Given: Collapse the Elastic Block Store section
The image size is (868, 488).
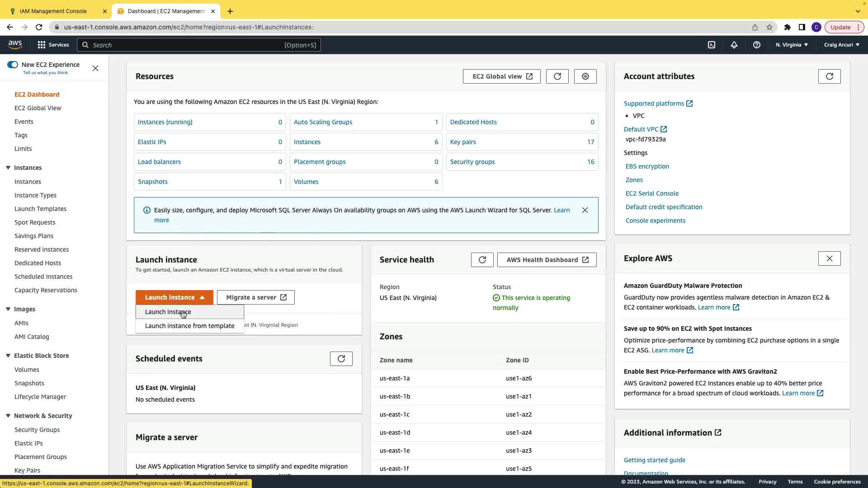Looking at the screenshot, I should coord(8,356).
